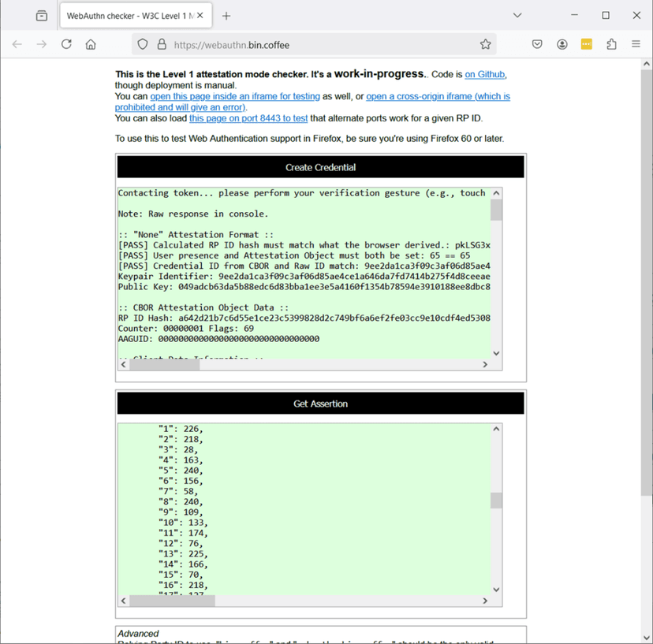Open a new browser tab
Viewport: 653px width, 644px height.
point(226,16)
